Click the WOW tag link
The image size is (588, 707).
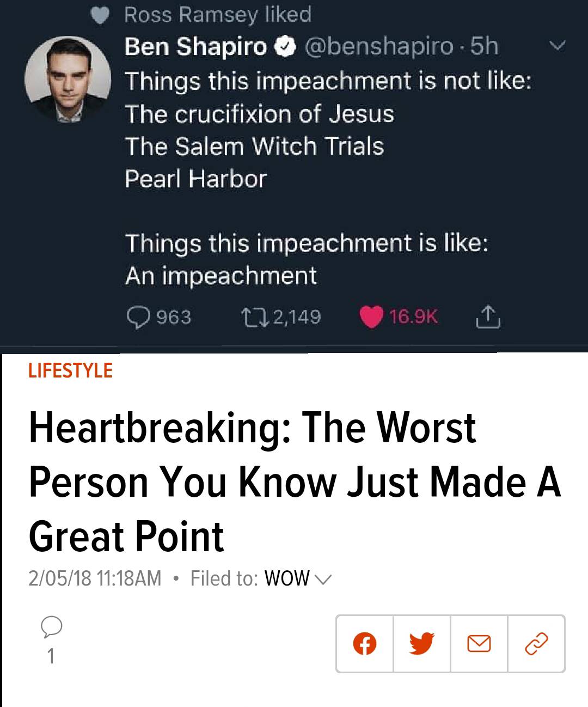[x=287, y=578]
